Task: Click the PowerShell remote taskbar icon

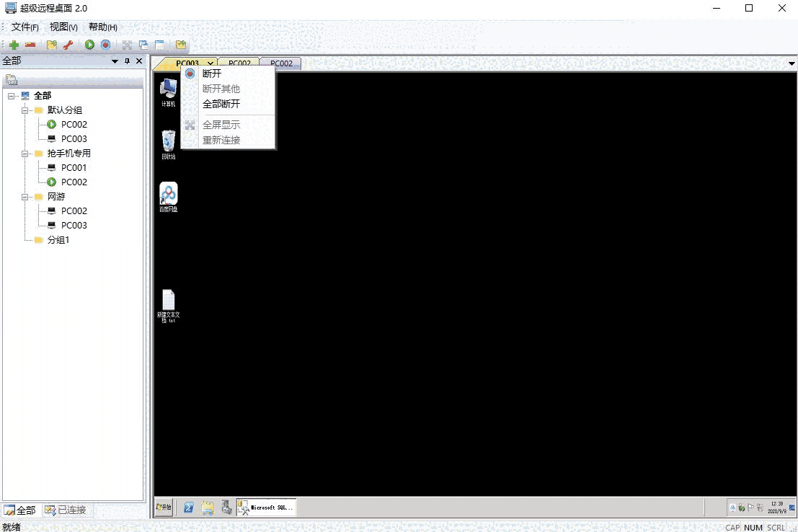Action: coord(189,507)
